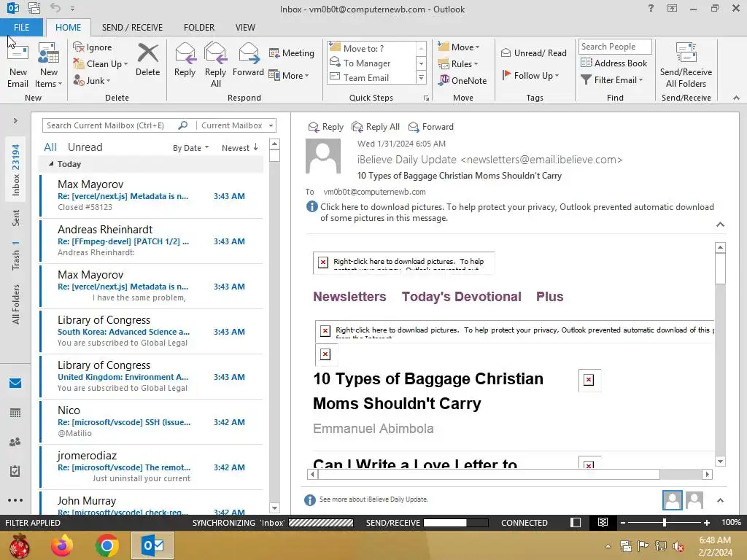Show All messages filter
Image resolution: width=747 pixels, height=560 pixels.
(x=50, y=147)
